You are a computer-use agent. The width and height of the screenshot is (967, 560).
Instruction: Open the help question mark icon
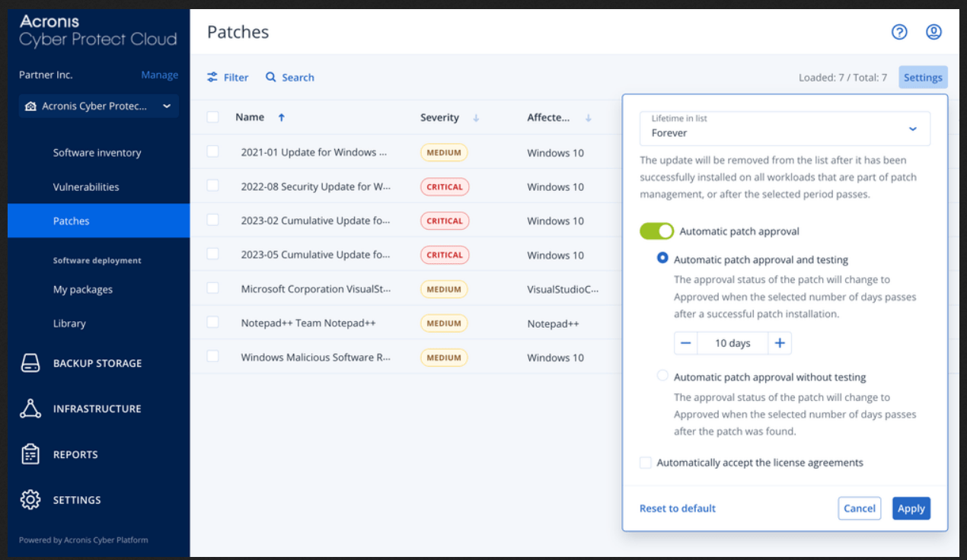(899, 32)
